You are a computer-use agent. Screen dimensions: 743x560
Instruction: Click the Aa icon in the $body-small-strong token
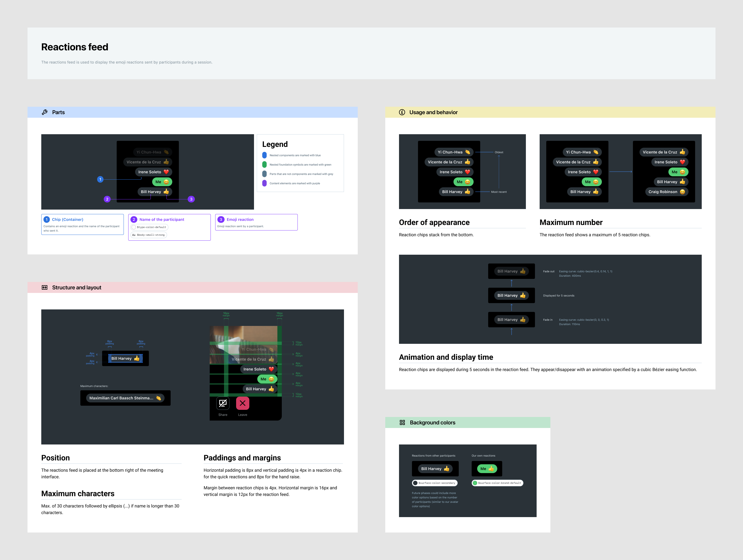tap(134, 235)
